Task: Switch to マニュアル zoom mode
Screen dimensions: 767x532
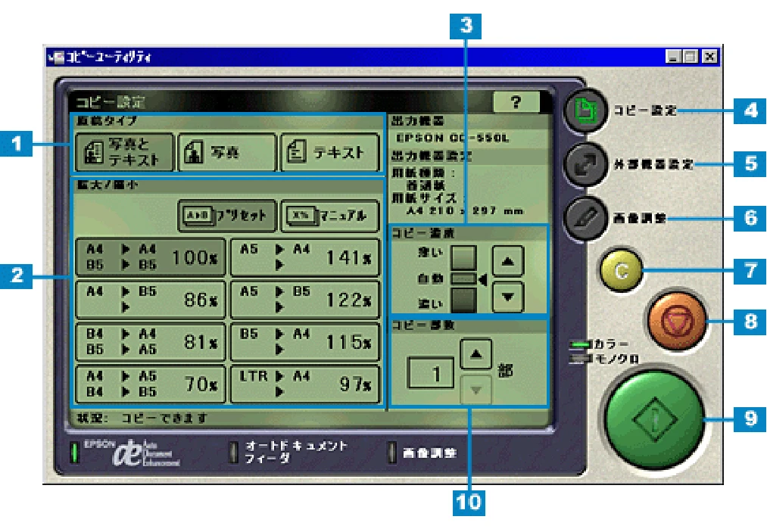Action: click(330, 215)
